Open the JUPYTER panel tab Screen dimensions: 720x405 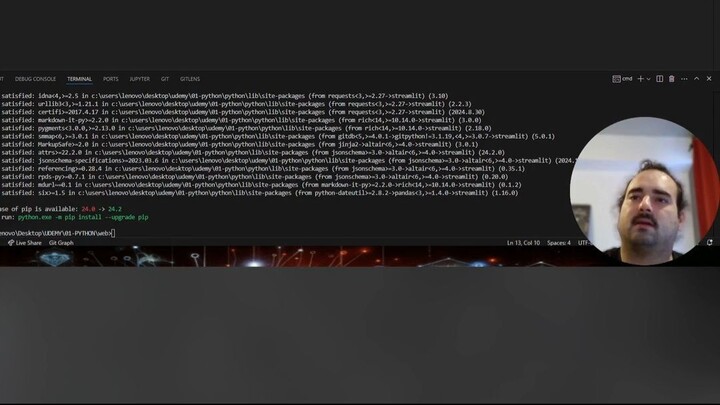tap(140, 79)
